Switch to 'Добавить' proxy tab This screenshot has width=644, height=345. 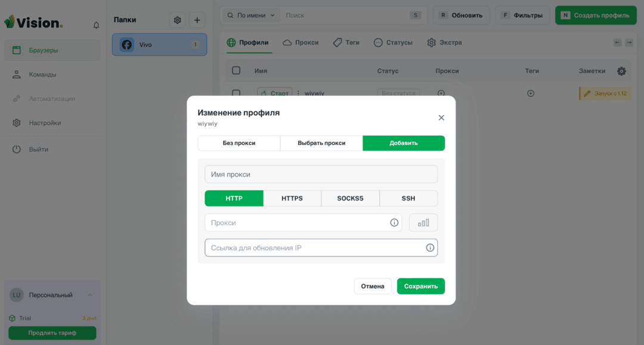404,143
